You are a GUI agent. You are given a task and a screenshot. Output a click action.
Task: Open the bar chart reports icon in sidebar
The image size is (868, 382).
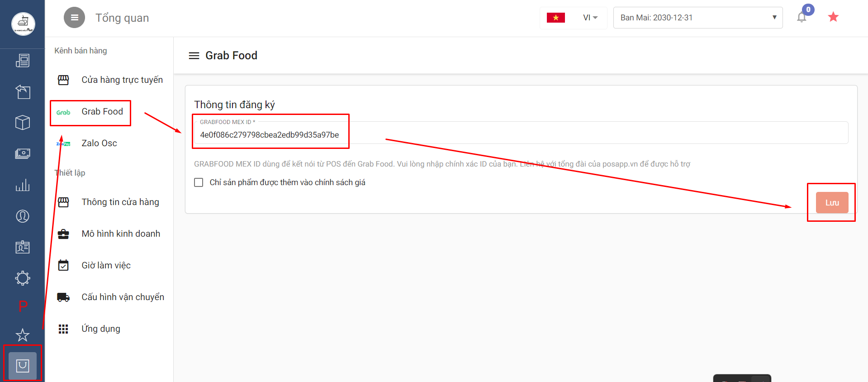pyautogui.click(x=23, y=185)
